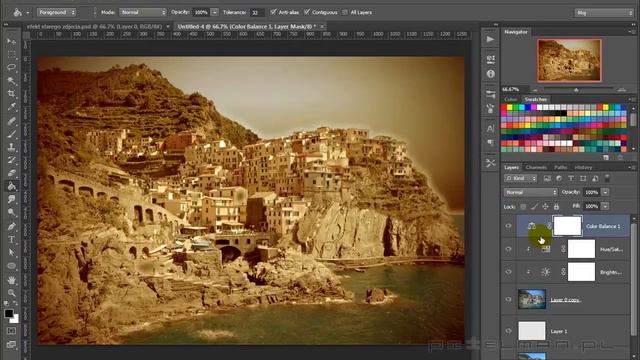Open the Mode Normal dropdown in options bar
This screenshot has width=640, height=360.
click(x=143, y=12)
